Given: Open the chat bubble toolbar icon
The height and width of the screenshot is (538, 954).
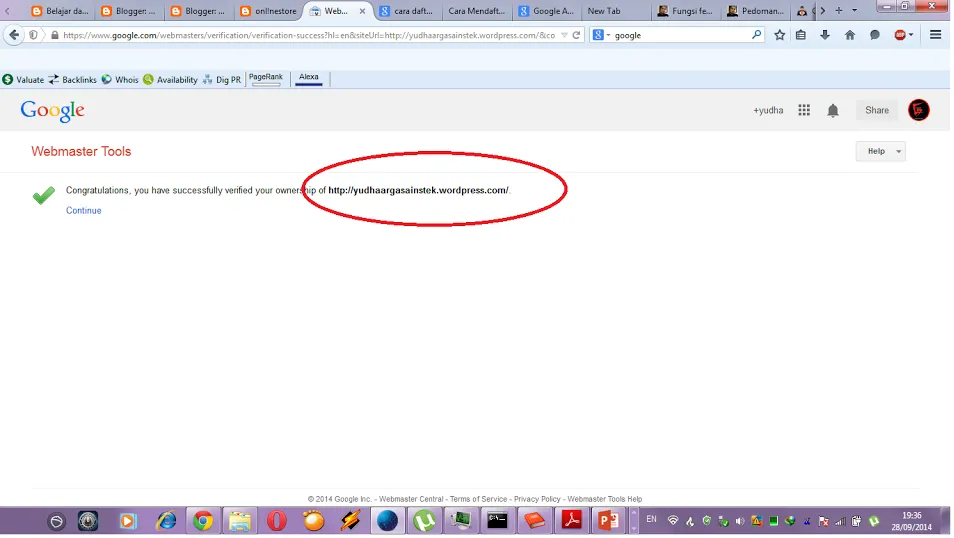Looking at the screenshot, I should (874, 35).
